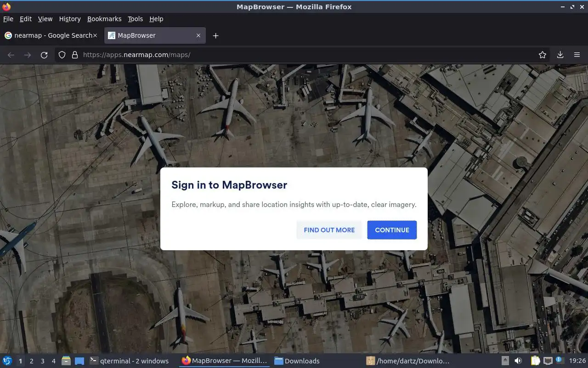
Task: Switch to workspace 3
Action: [x=42, y=361]
